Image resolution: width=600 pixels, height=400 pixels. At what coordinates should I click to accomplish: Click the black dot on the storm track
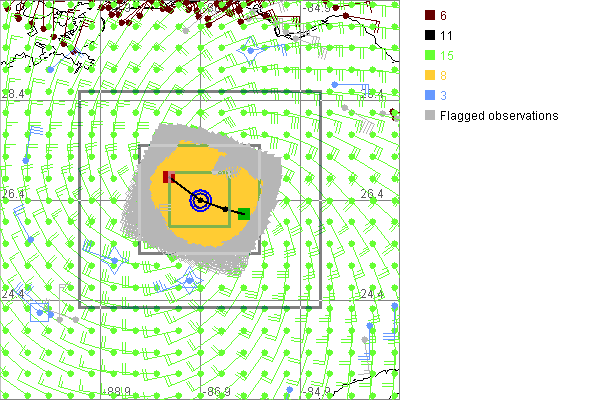(222, 208)
